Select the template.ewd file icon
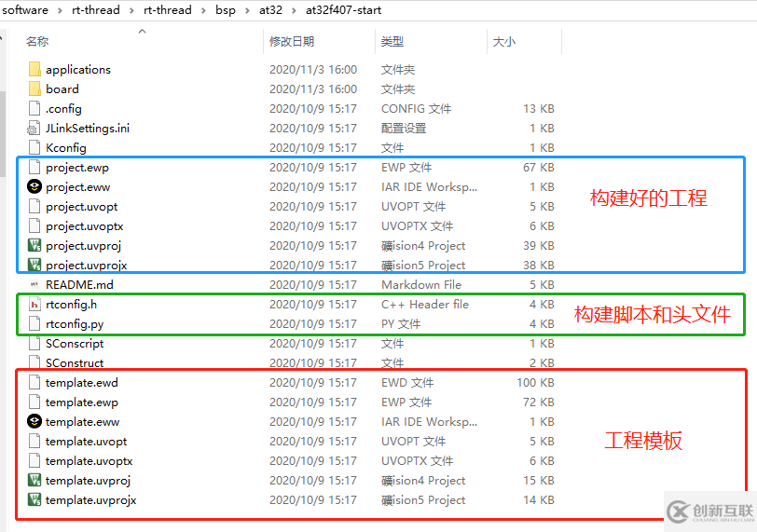The width and height of the screenshot is (757, 532). 34,383
